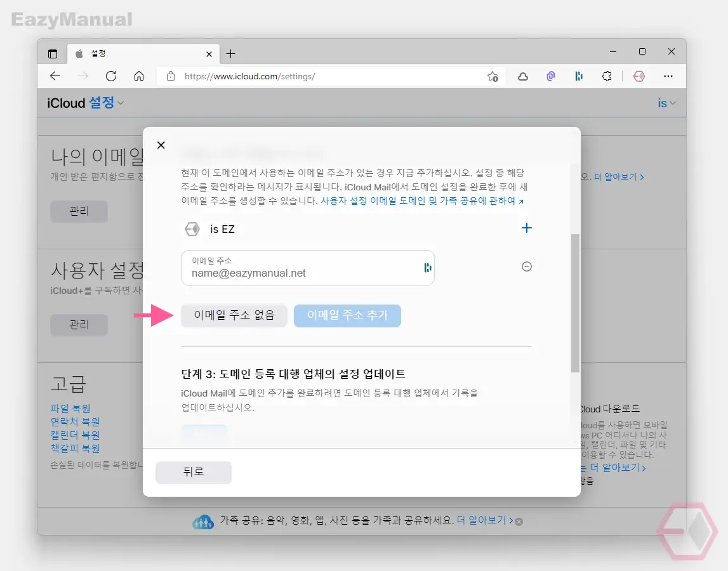The width and height of the screenshot is (728, 571).
Task: Open tab actions menu icon
Action: [53, 54]
